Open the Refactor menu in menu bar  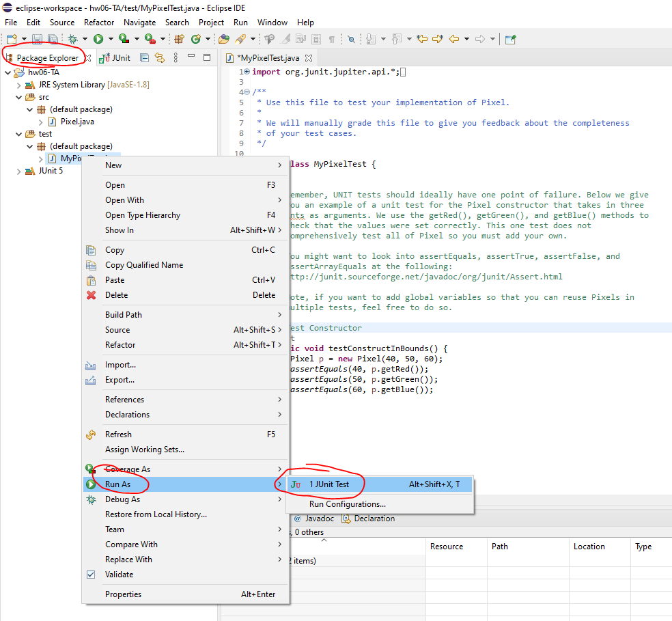(x=99, y=23)
